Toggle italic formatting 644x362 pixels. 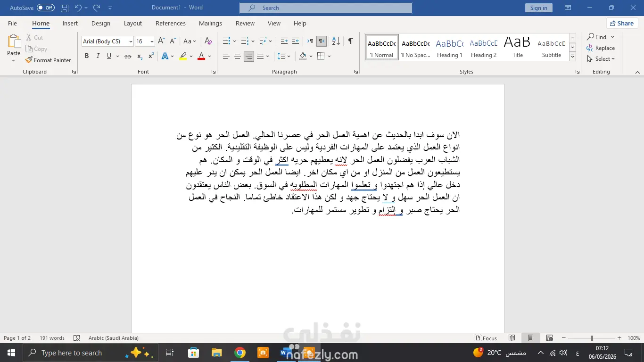tap(98, 56)
